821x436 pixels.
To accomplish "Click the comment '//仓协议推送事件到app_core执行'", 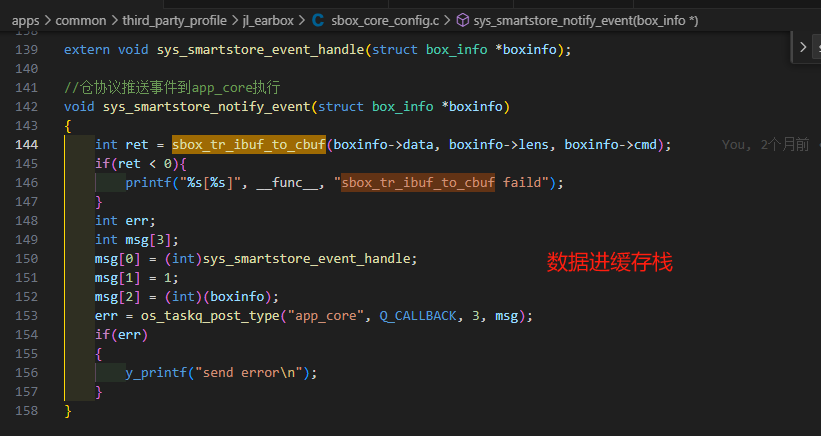I will [x=172, y=87].
